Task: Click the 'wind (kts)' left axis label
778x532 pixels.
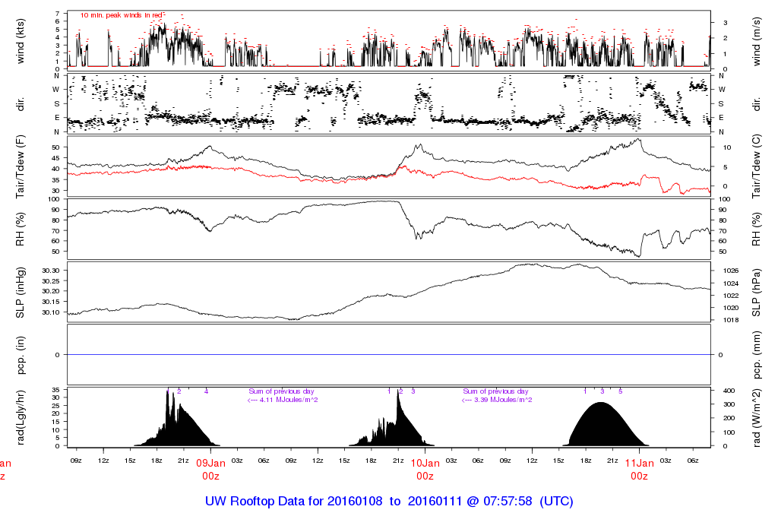Action: [x=21, y=40]
